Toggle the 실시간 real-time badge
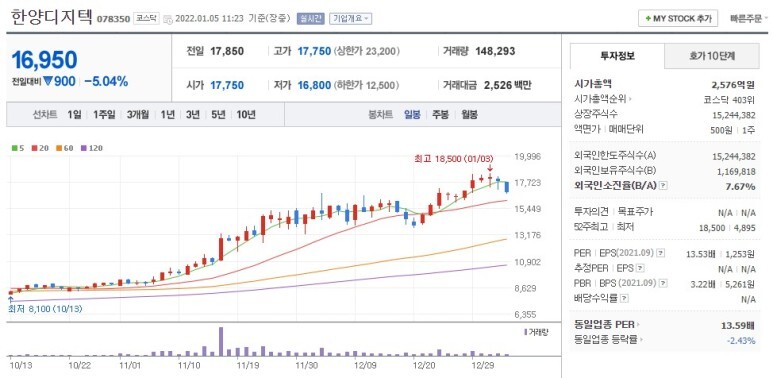The height and width of the screenshot is (378, 773). pyautogui.click(x=310, y=19)
